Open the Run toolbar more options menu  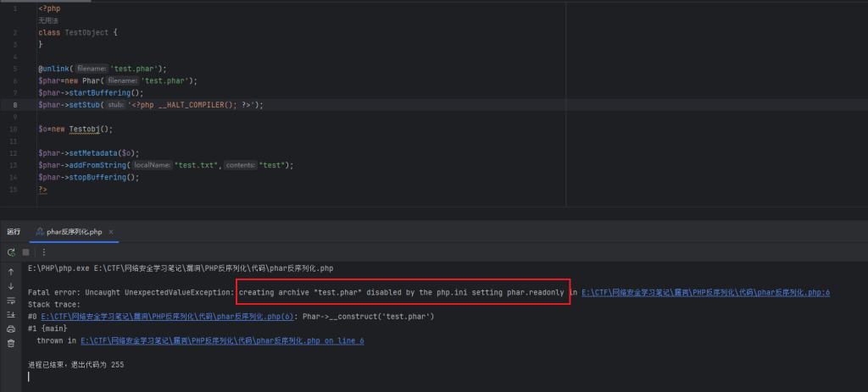coord(43,251)
